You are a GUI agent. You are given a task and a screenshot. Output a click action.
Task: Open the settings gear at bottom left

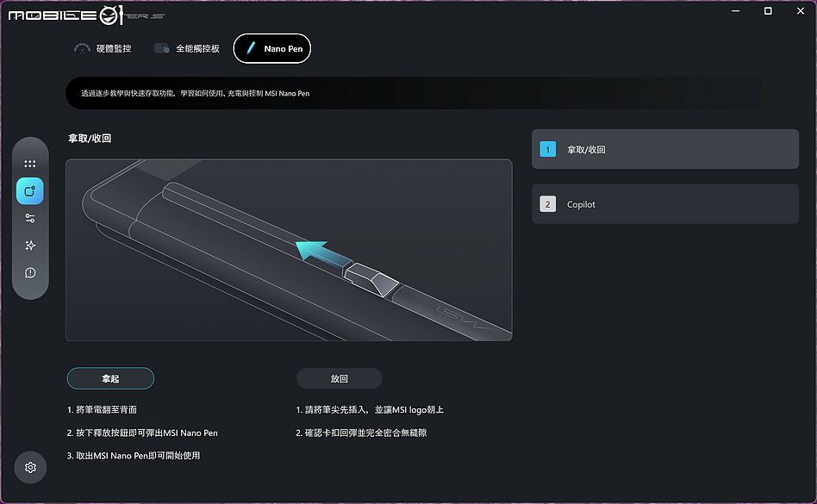pos(30,467)
